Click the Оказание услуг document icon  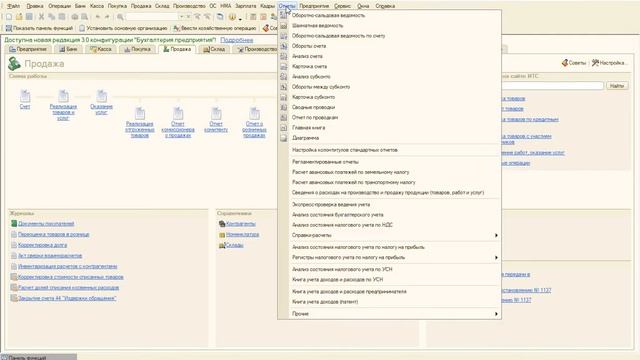point(102,96)
